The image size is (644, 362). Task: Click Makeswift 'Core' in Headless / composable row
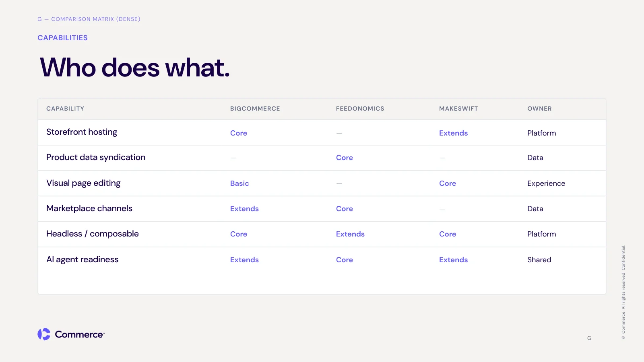448,234
